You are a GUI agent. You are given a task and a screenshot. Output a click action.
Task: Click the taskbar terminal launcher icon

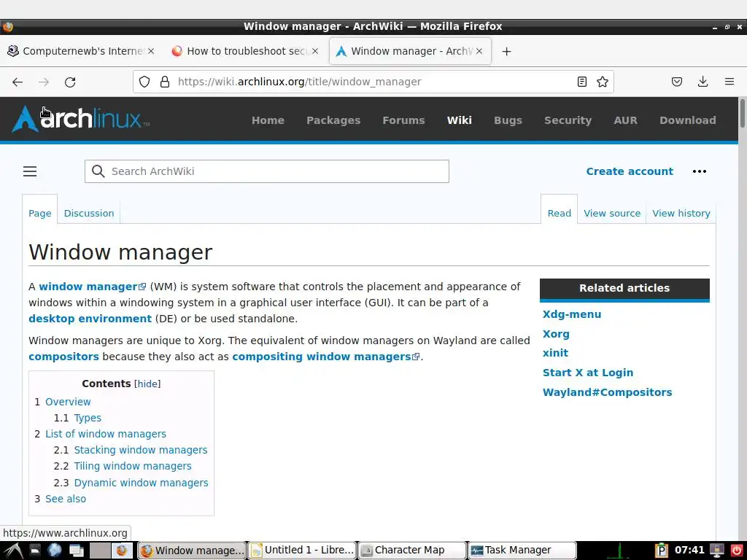[x=35, y=551]
